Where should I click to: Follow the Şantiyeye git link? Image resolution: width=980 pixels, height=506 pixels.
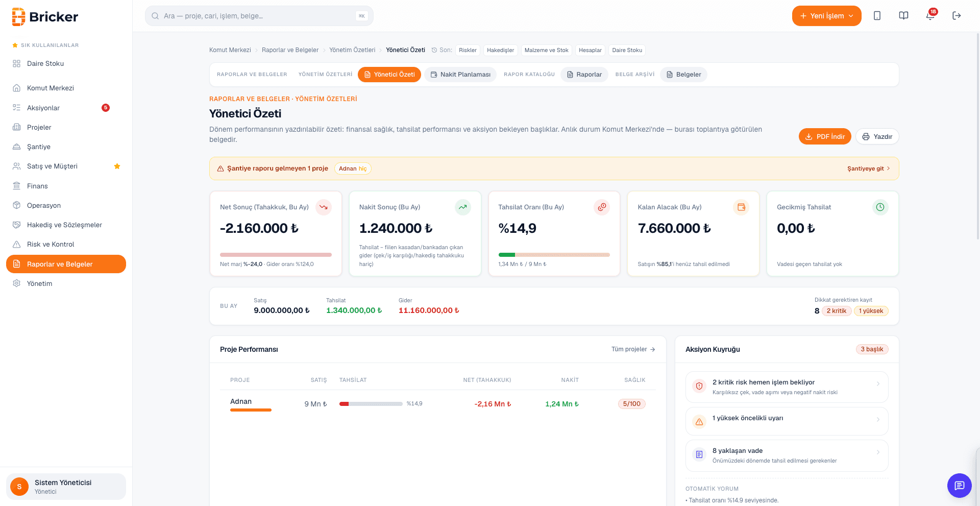coord(868,168)
